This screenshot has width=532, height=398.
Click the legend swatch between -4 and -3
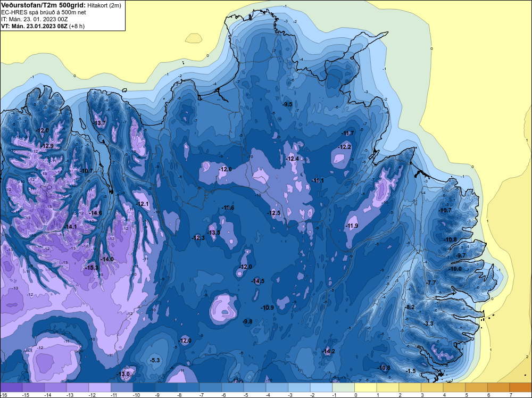pos(277,387)
